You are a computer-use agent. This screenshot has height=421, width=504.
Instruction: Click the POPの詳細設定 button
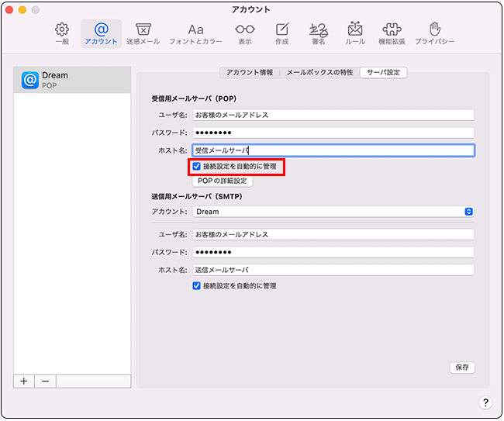point(222,181)
